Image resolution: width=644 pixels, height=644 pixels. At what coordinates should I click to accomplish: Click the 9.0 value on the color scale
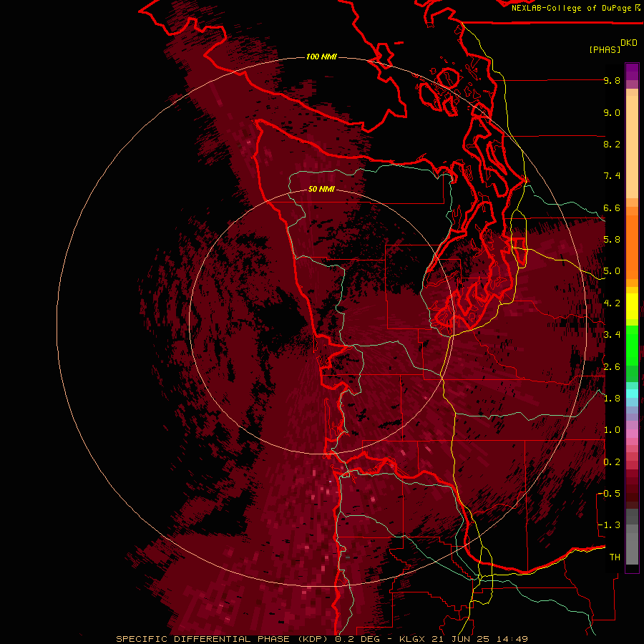pyautogui.click(x=612, y=112)
